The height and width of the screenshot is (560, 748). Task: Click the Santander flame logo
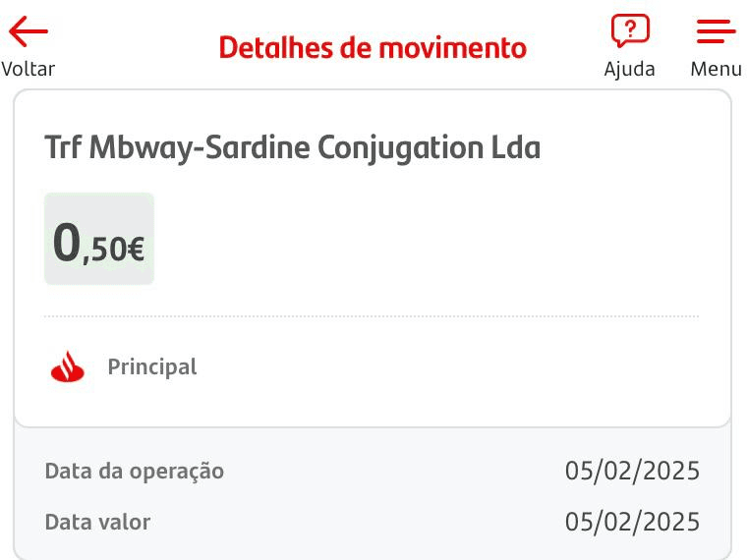(68, 367)
